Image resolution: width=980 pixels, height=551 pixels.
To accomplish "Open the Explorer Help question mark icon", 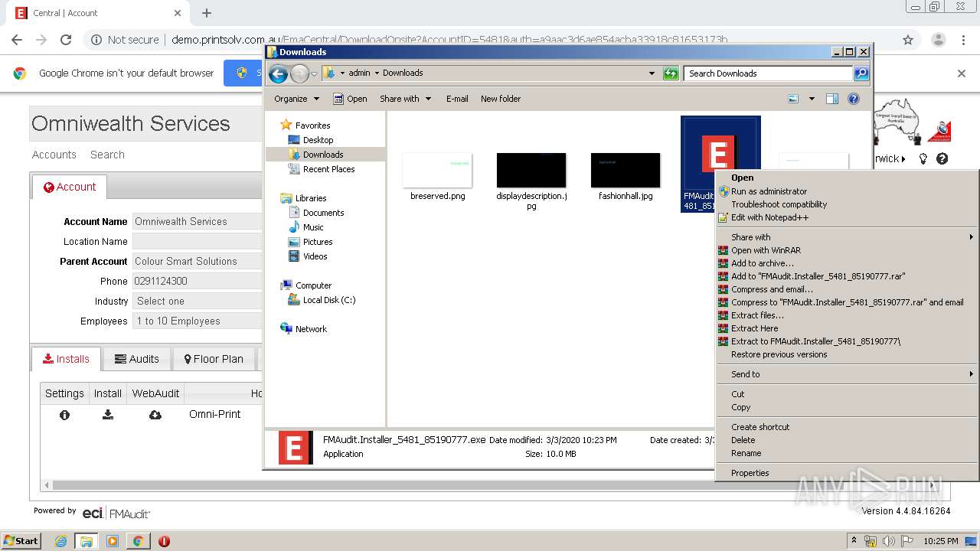I will pos(854,99).
